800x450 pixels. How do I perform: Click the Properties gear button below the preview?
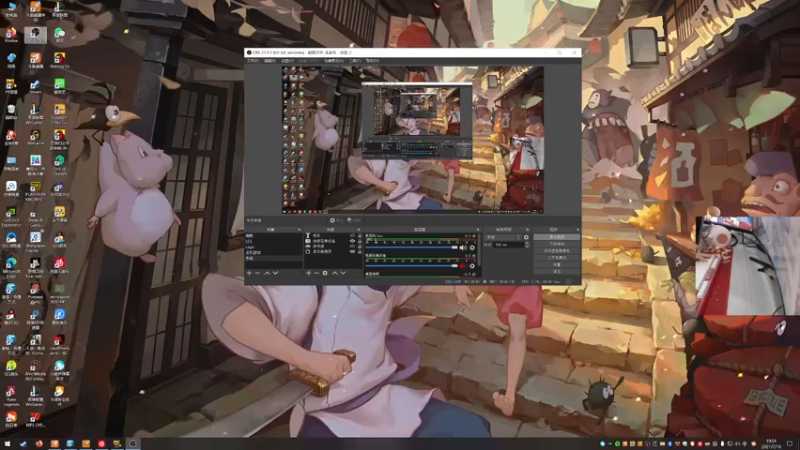pyautogui.click(x=336, y=220)
